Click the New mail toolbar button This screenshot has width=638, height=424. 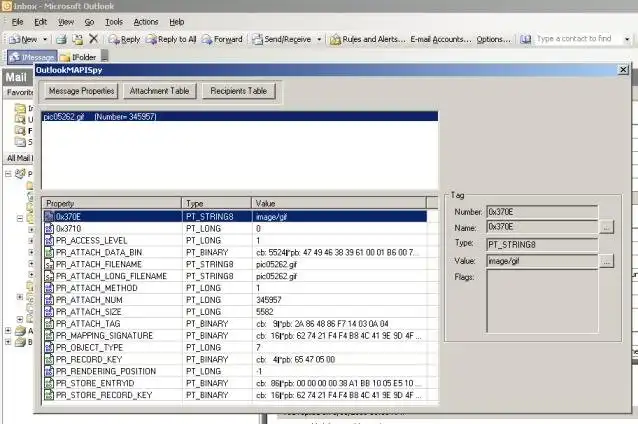click(x=23, y=39)
